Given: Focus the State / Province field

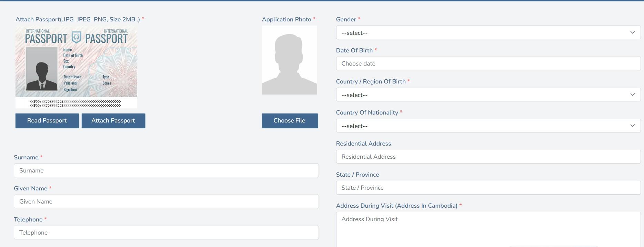Looking at the screenshot, I should tap(488, 188).
